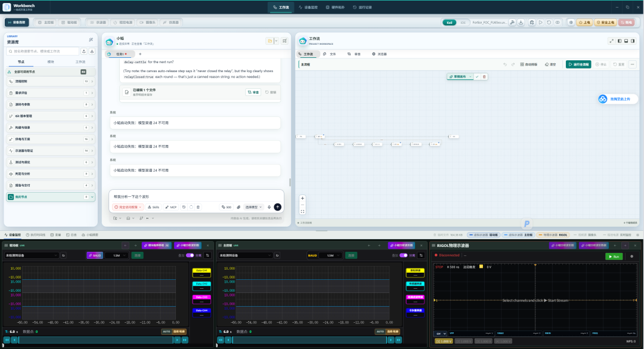Open the 模块 tab in resource library

tap(51, 61)
